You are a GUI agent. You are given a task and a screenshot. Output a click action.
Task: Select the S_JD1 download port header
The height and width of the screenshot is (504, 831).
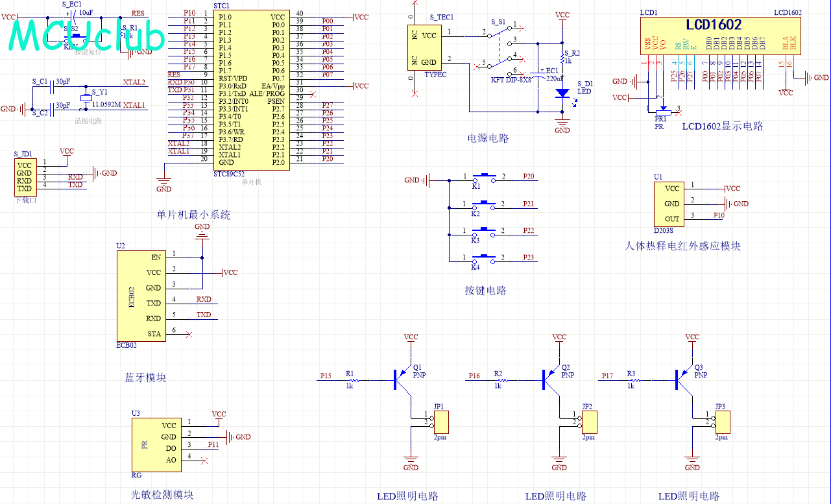coord(24,176)
